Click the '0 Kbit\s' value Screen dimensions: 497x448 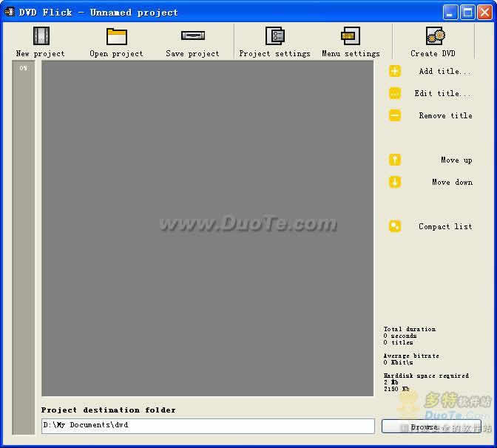click(398, 362)
